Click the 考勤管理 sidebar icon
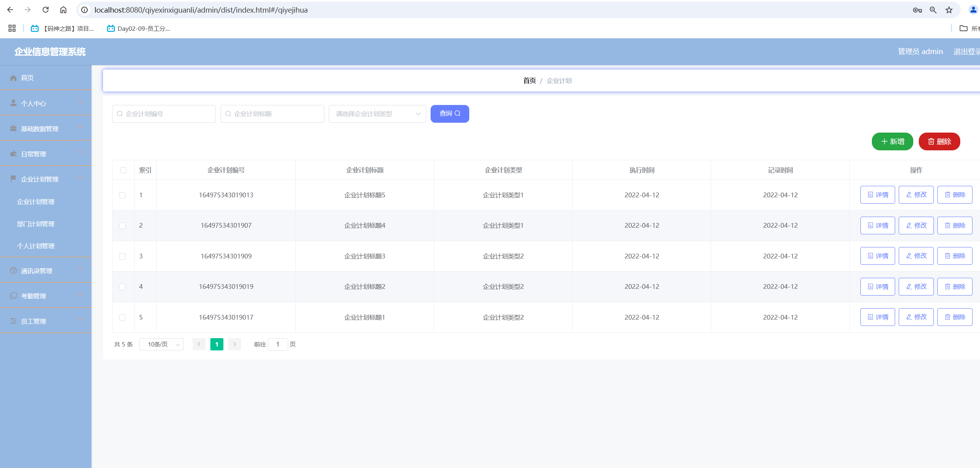 (x=13, y=296)
